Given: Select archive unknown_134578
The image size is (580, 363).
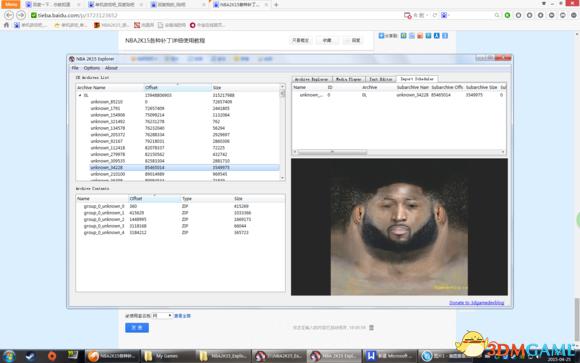Looking at the screenshot, I should [108, 128].
